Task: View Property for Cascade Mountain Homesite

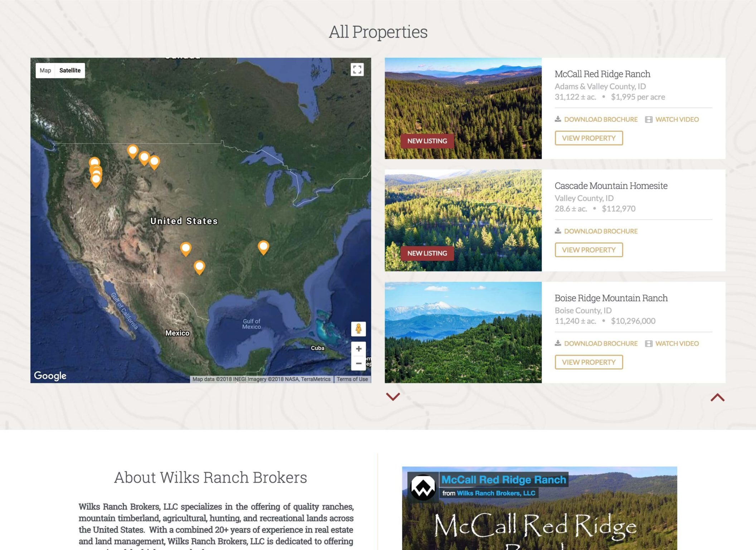Action: [x=588, y=250]
